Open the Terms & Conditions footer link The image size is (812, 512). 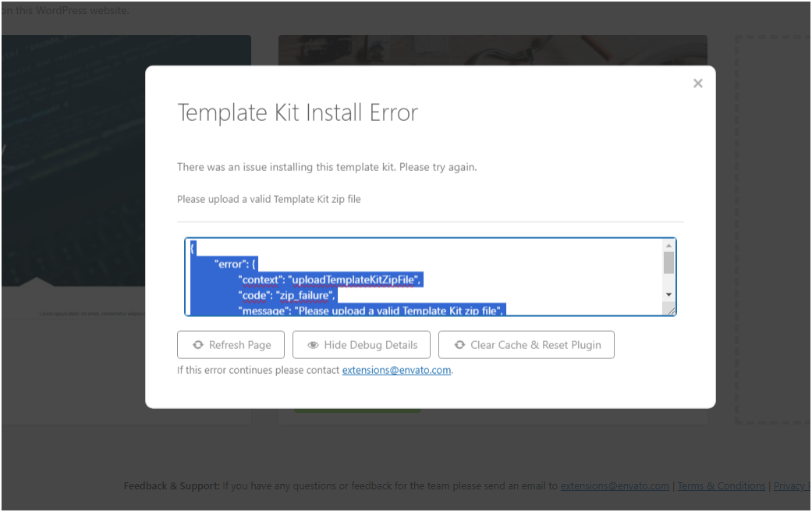(721, 486)
